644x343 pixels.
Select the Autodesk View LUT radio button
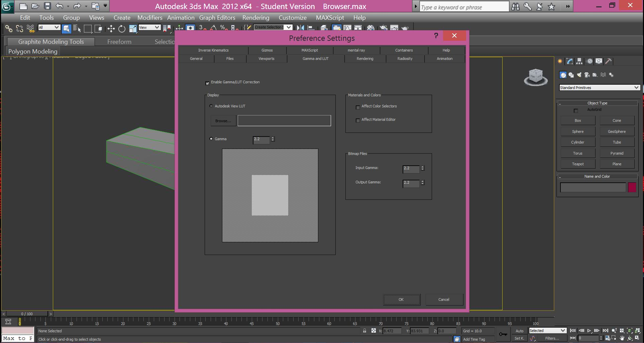(211, 106)
